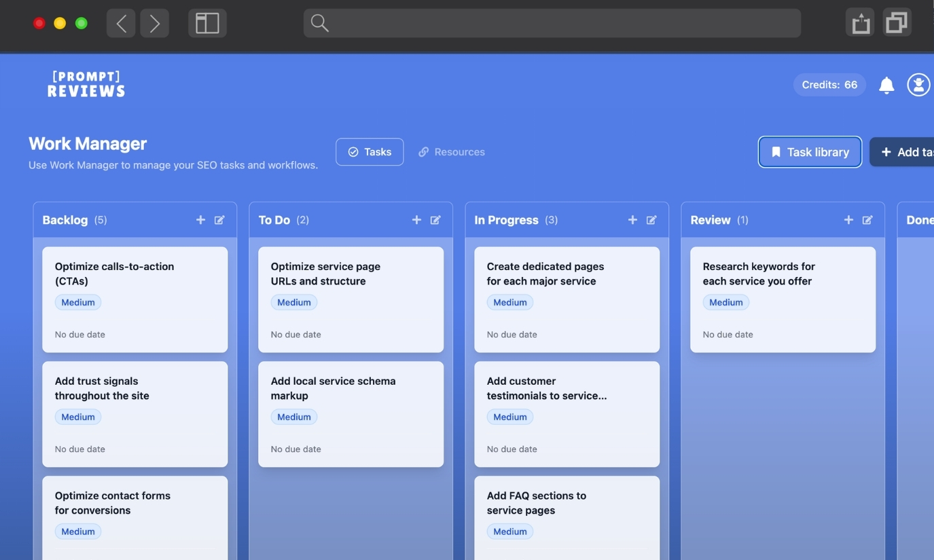This screenshot has height=560, width=934.
Task: Add a new task in Review column
Action: pyautogui.click(x=848, y=220)
